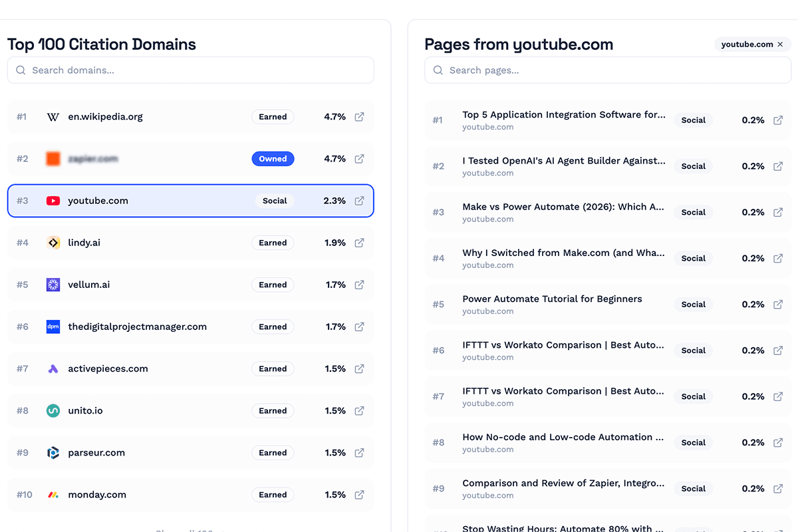Open the page titled I Tested OpenAI's AI Agent Builder
The width and height of the screenshot is (798, 532).
pyautogui.click(x=564, y=160)
